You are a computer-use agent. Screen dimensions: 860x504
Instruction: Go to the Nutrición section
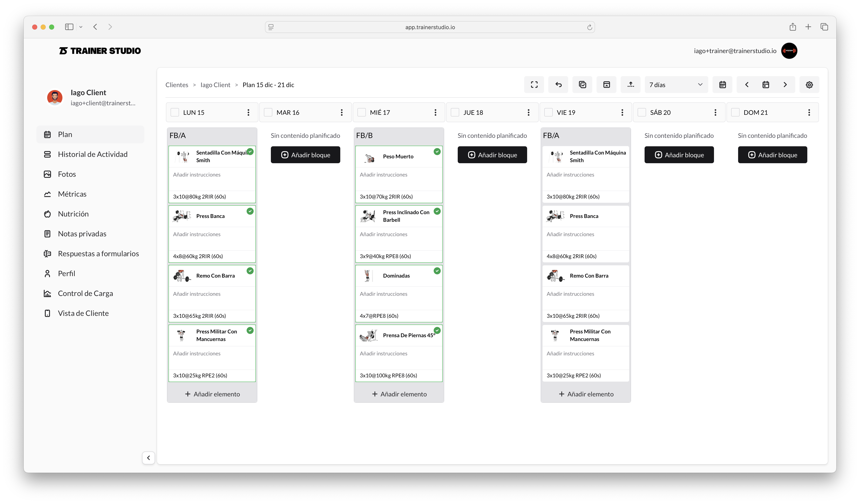pyautogui.click(x=73, y=214)
